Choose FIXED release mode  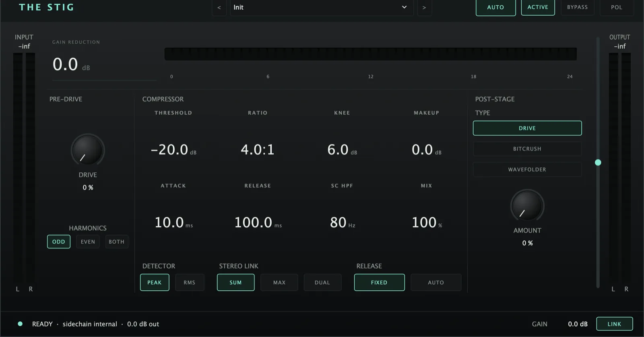tap(379, 282)
